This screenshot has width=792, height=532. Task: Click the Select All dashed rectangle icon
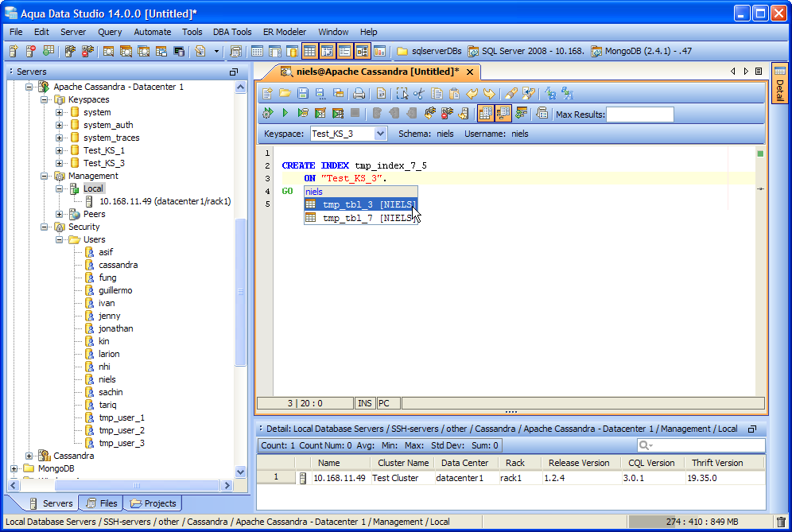(x=402, y=94)
